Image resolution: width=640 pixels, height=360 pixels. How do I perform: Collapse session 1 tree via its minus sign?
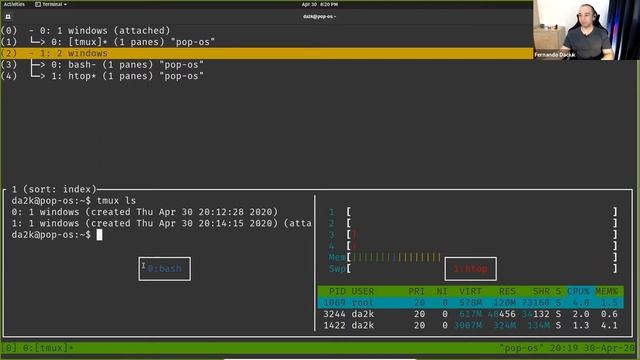tap(31, 53)
